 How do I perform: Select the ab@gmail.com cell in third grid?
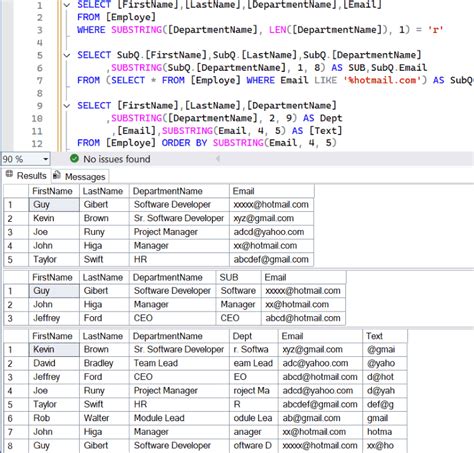click(x=320, y=418)
